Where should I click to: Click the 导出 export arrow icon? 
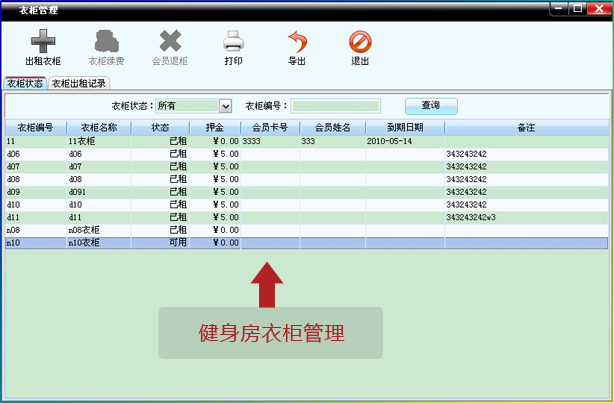point(297,42)
